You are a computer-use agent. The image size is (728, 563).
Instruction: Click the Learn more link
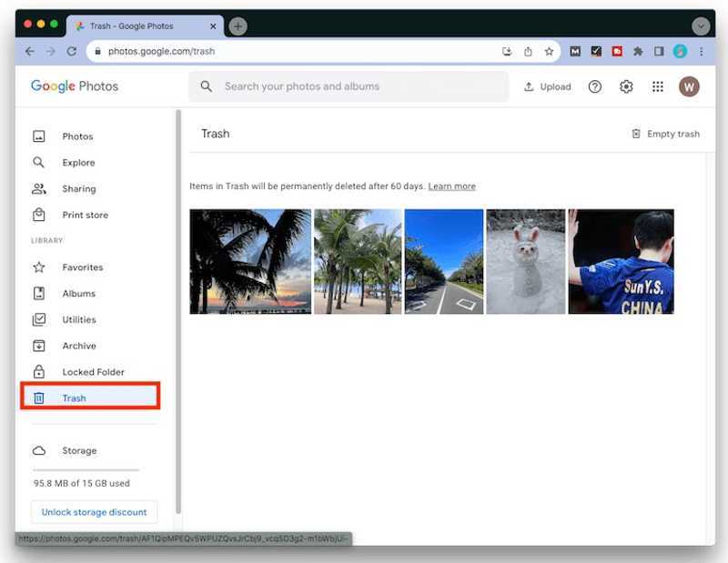[451, 186]
